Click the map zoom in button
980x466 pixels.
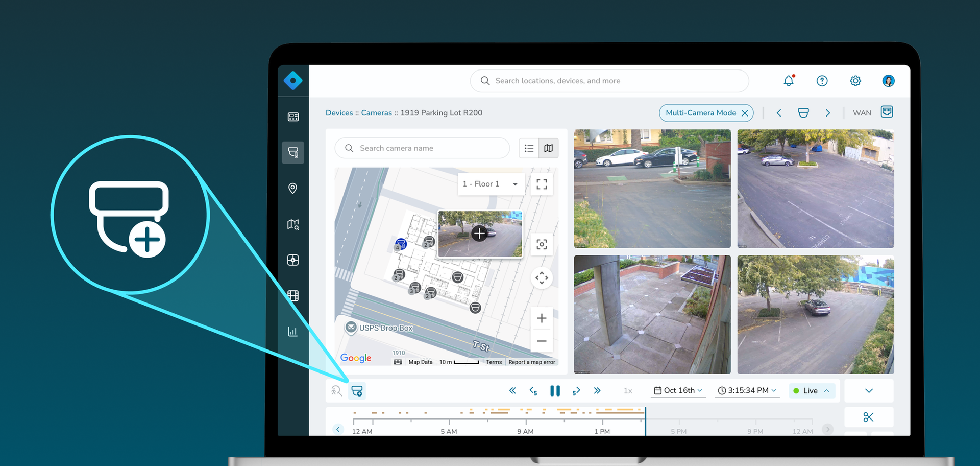tap(542, 318)
